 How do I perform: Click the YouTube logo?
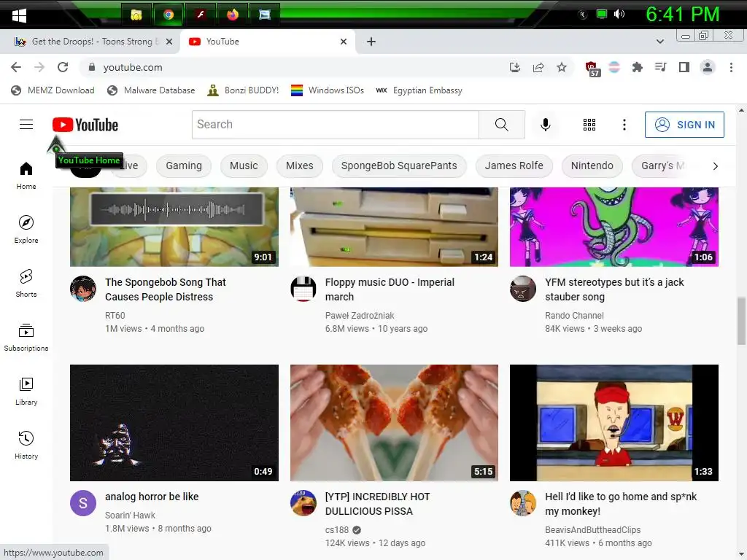point(85,125)
